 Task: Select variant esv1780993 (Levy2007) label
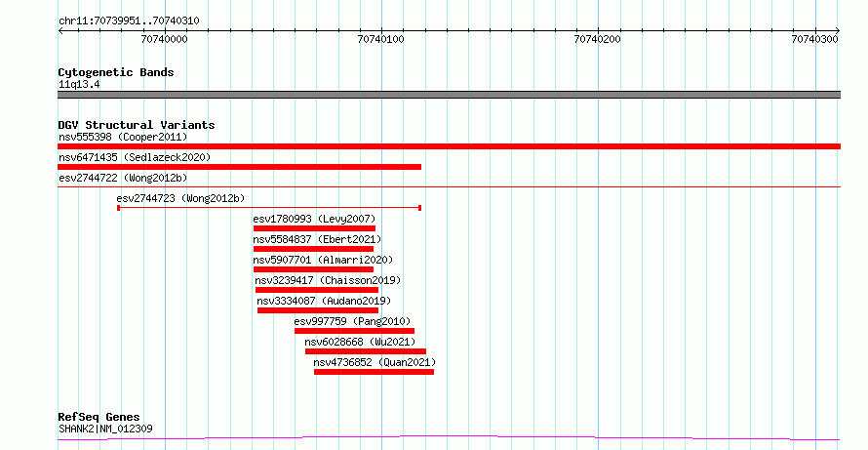[314, 219]
